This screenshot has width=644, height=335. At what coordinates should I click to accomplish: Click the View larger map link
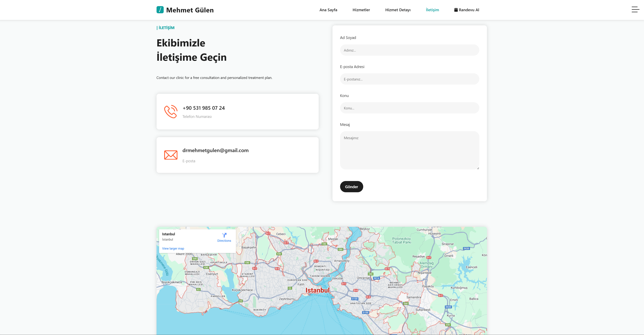coord(173,248)
